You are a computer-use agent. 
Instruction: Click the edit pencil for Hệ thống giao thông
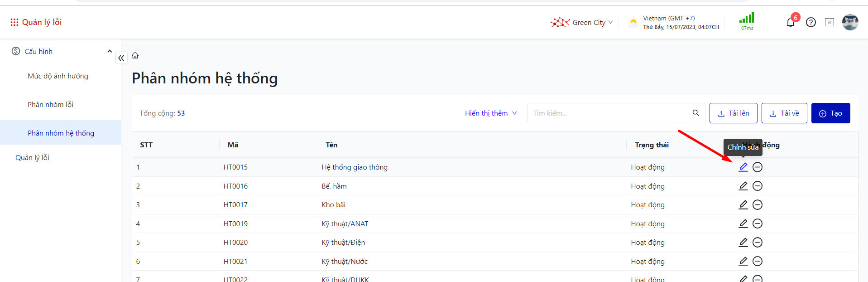tap(743, 167)
